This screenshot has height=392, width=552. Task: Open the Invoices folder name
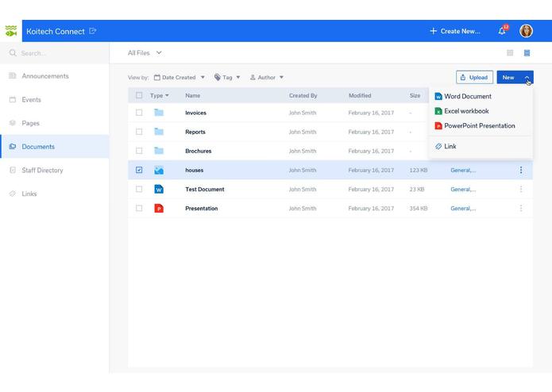(x=195, y=113)
